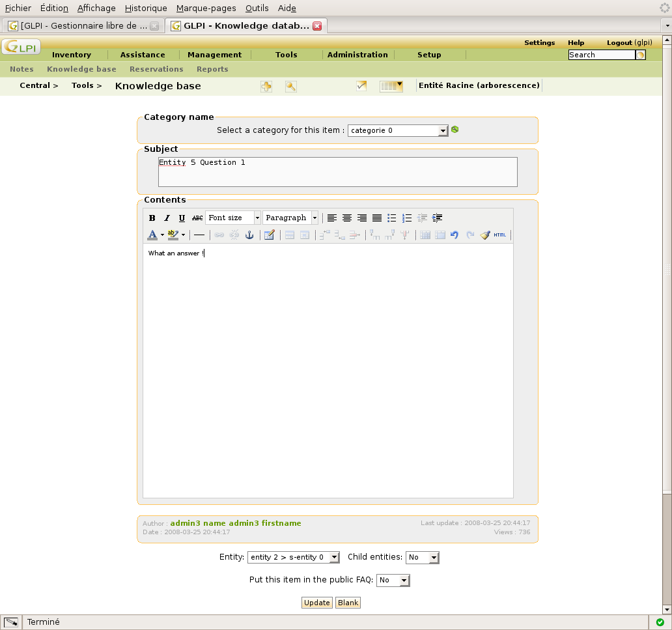Insert a bulleted unordered list

coord(392,218)
